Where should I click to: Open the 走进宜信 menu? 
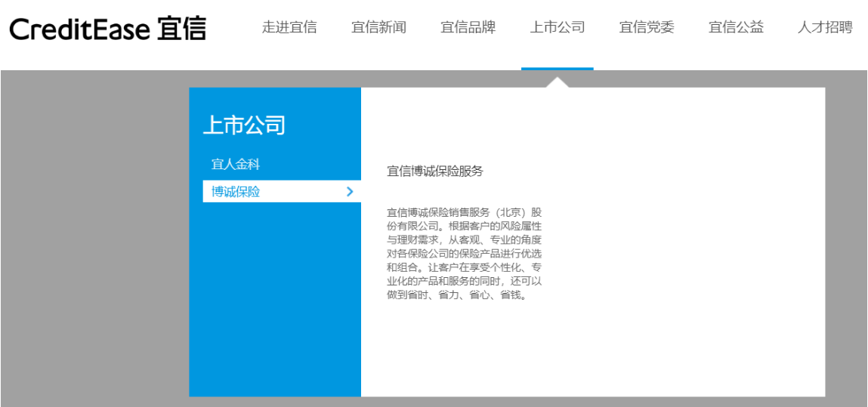[x=289, y=28]
